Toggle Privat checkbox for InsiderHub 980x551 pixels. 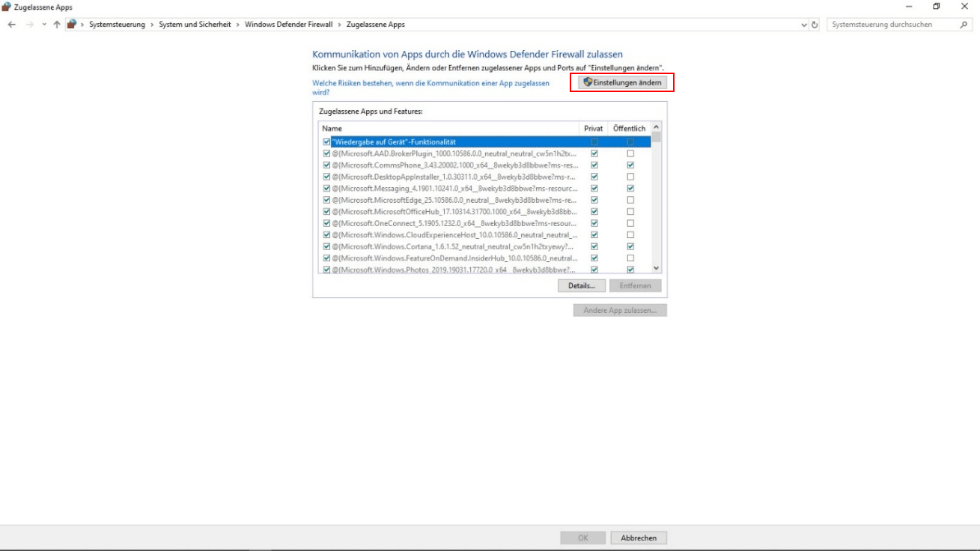coord(594,258)
